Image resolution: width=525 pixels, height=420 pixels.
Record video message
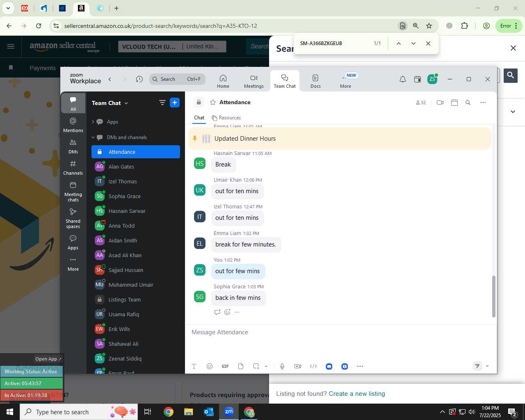[x=298, y=366]
